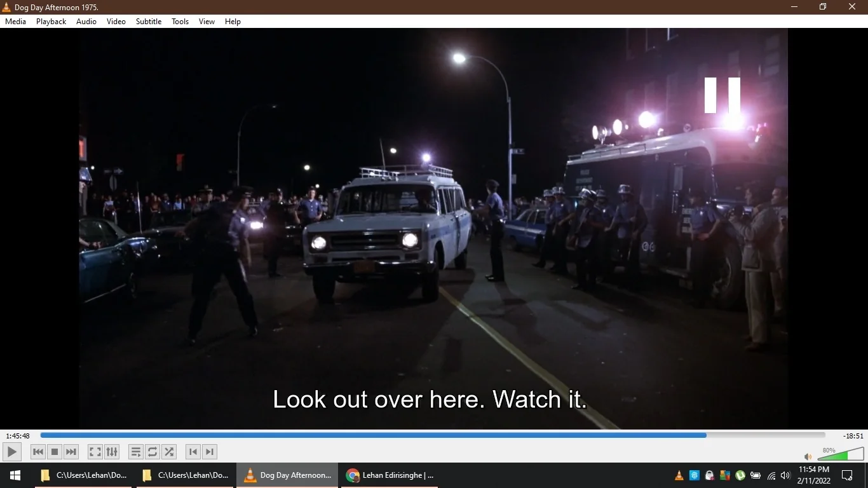Seek within the movie timeline bar
Viewport: 868px width, 488px height.
[x=433, y=435]
